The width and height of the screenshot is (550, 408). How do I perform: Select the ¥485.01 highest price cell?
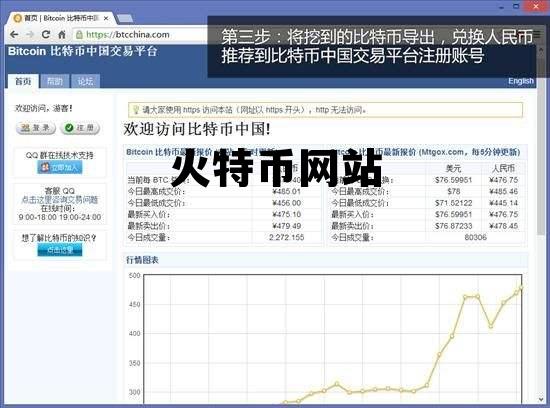[x=286, y=192]
